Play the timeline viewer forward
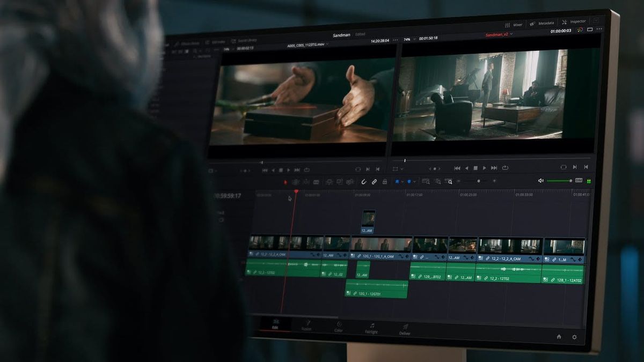This screenshot has height=362, width=644. point(485,168)
